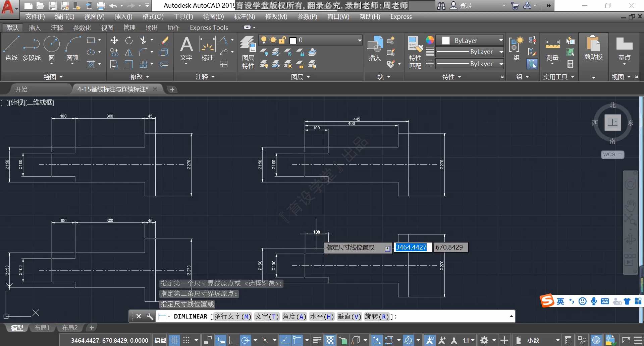Click the Group (组) icon
Screen dimensions: 644x346
516,49
